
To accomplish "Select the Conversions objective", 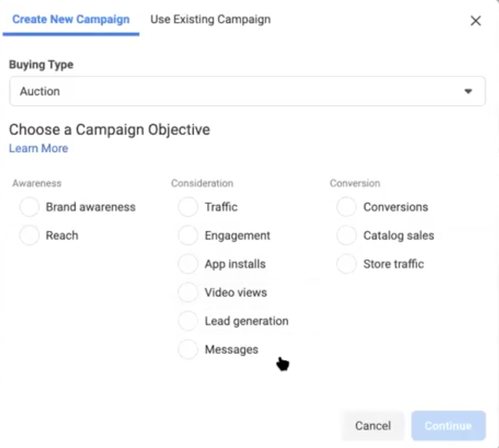I will (x=346, y=207).
